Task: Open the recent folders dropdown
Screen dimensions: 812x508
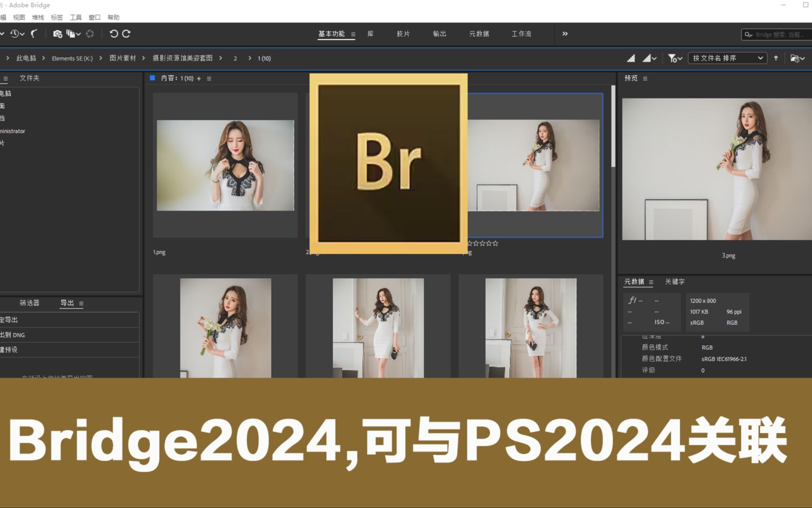Action: pos(798,58)
